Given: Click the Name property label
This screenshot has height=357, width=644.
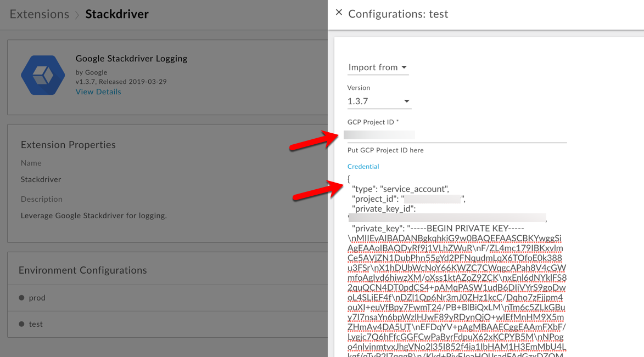Looking at the screenshot, I should tap(31, 163).
